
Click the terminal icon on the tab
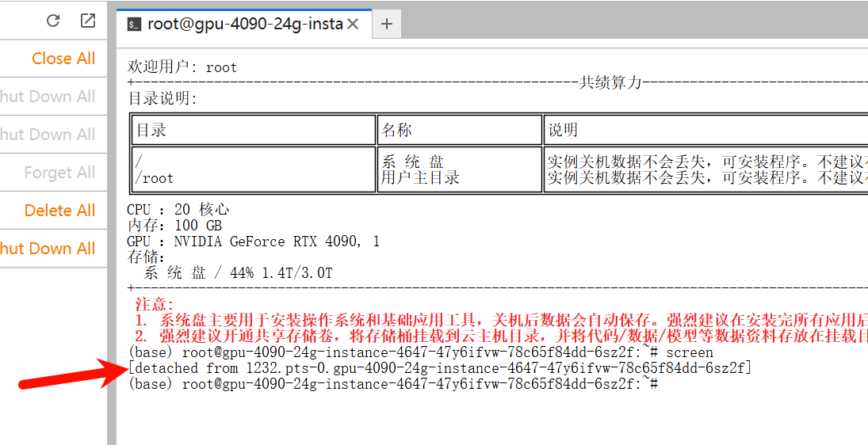135,25
